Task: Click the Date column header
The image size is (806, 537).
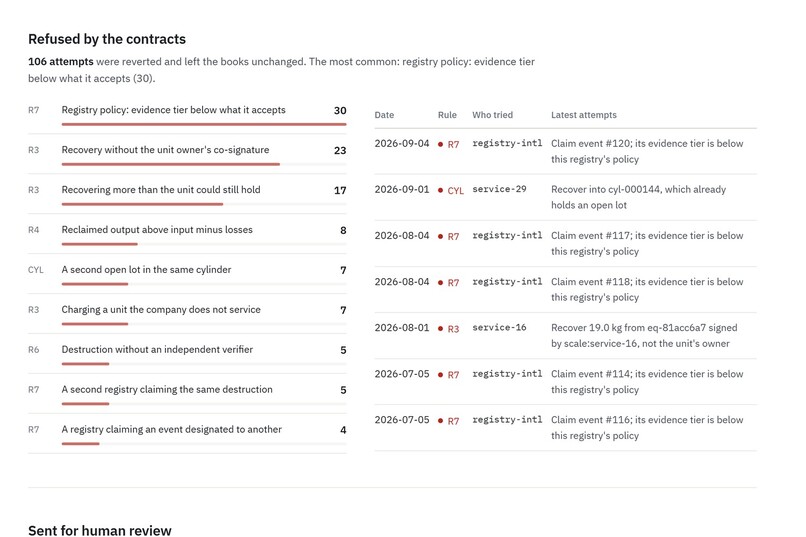Action: pos(384,115)
